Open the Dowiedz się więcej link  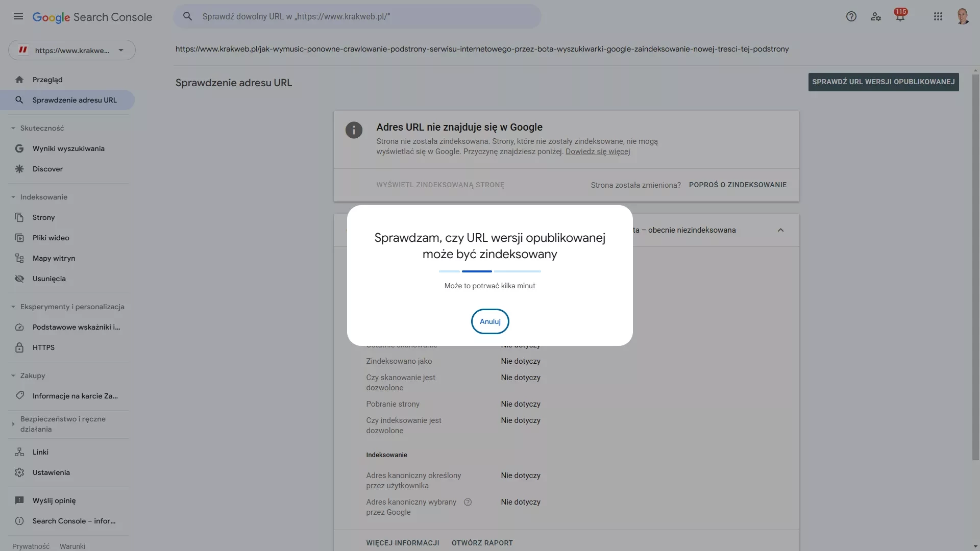click(598, 152)
